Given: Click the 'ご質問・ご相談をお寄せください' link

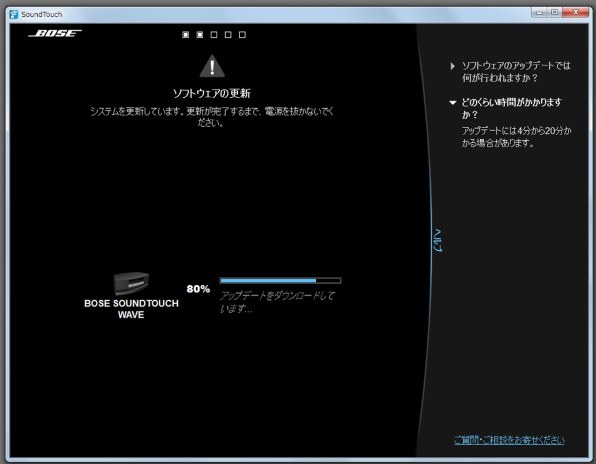Looking at the screenshot, I should [x=509, y=440].
